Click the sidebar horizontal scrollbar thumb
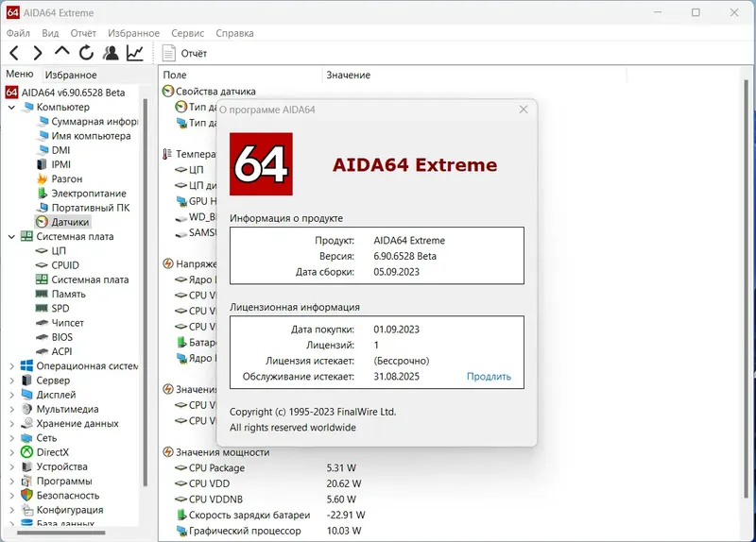The height and width of the screenshot is (542, 756). pyautogui.click(x=61, y=533)
